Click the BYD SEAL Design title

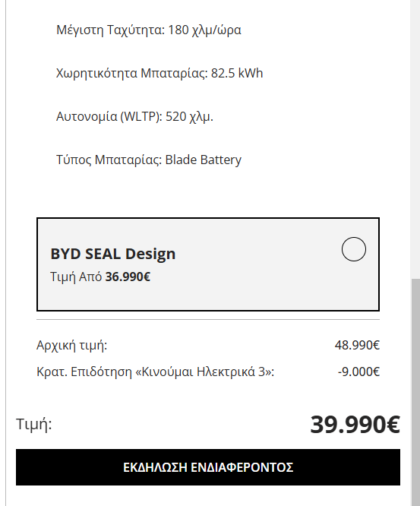(x=113, y=254)
